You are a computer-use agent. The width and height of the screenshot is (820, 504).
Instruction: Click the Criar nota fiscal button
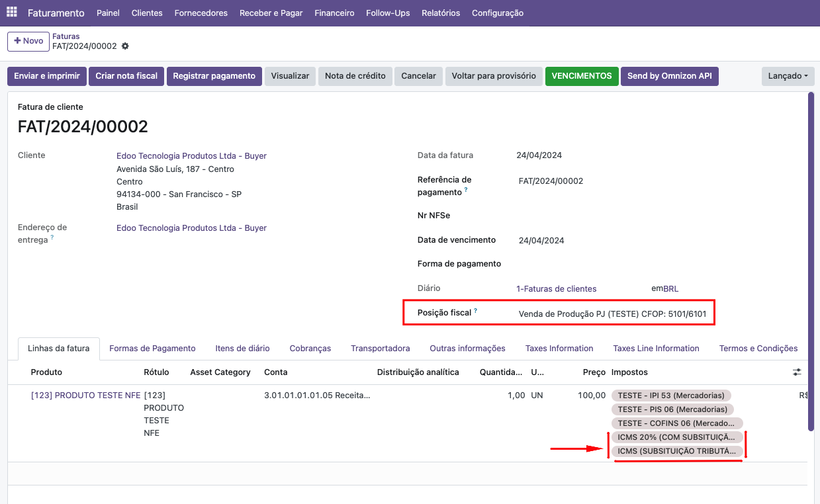126,76
